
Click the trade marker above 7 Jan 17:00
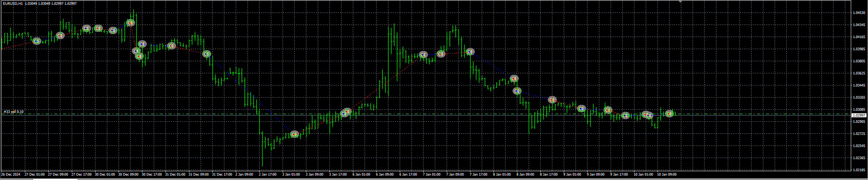tap(470, 52)
